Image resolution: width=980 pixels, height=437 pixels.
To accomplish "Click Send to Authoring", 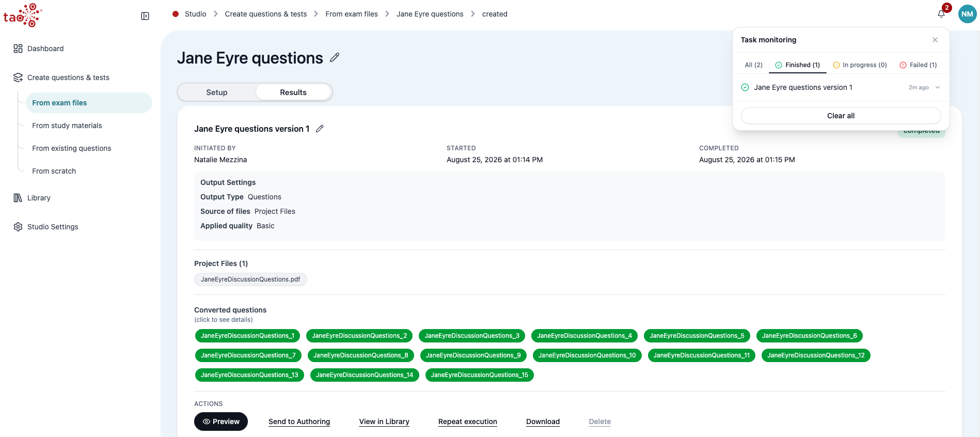I will point(299,422).
